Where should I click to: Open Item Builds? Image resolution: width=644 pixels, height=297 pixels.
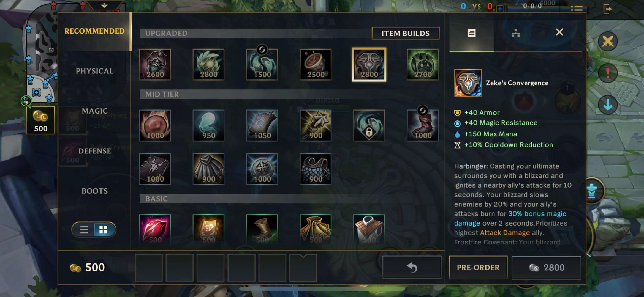[405, 33]
